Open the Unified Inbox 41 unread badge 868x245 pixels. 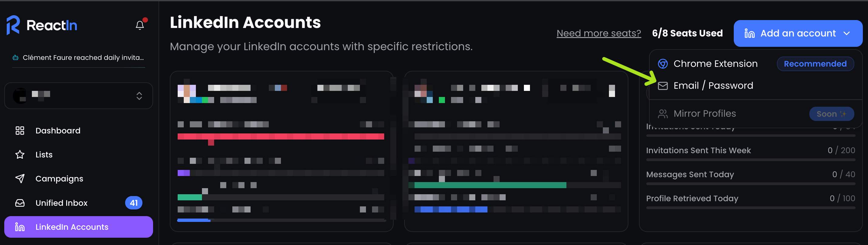click(x=134, y=203)
